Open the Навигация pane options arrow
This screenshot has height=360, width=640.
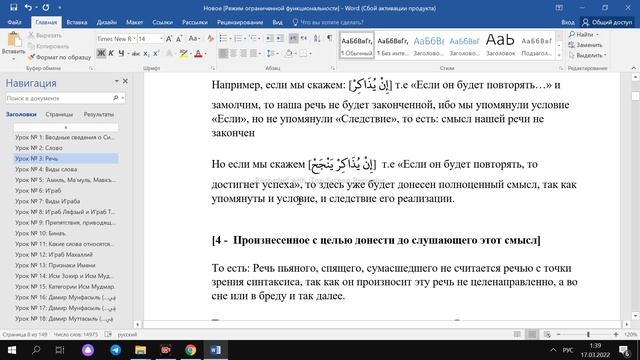point(117,81)
